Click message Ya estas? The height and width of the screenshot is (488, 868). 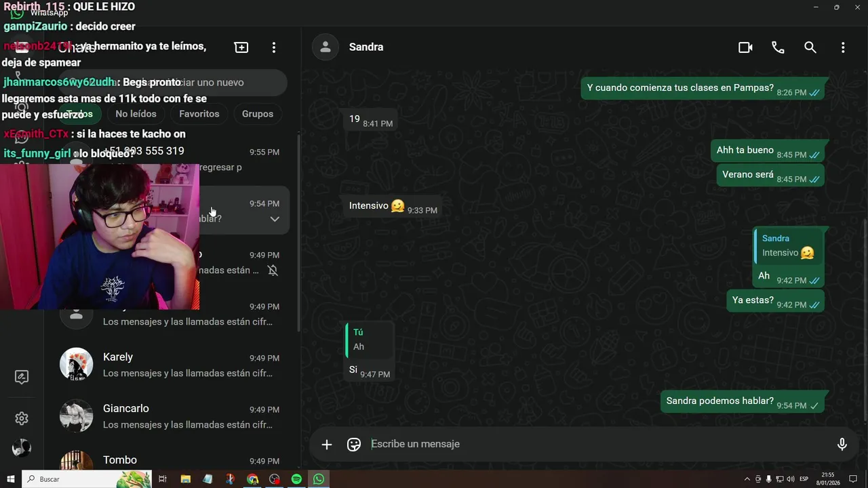click(775, 301)
